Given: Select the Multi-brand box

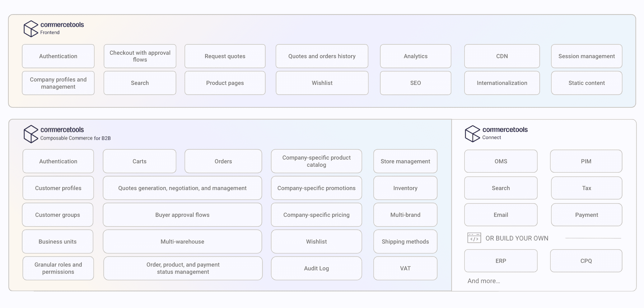Looking at the screenshot, I should click(x=405, y=215).
